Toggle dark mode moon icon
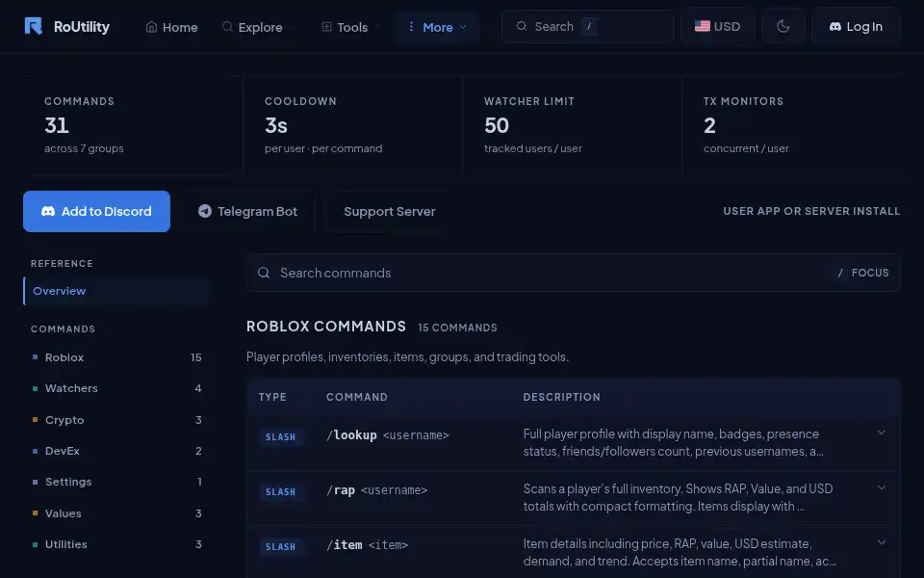924x578 pixels. pyautogui.click(x=783, y=26)
